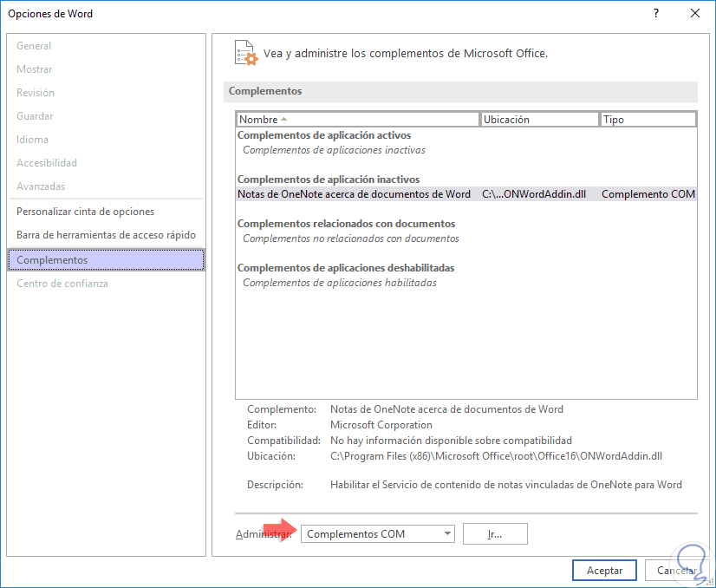Confirm with the Aceptar button
This screenshot has height=588, width=716.
point(604,570)
